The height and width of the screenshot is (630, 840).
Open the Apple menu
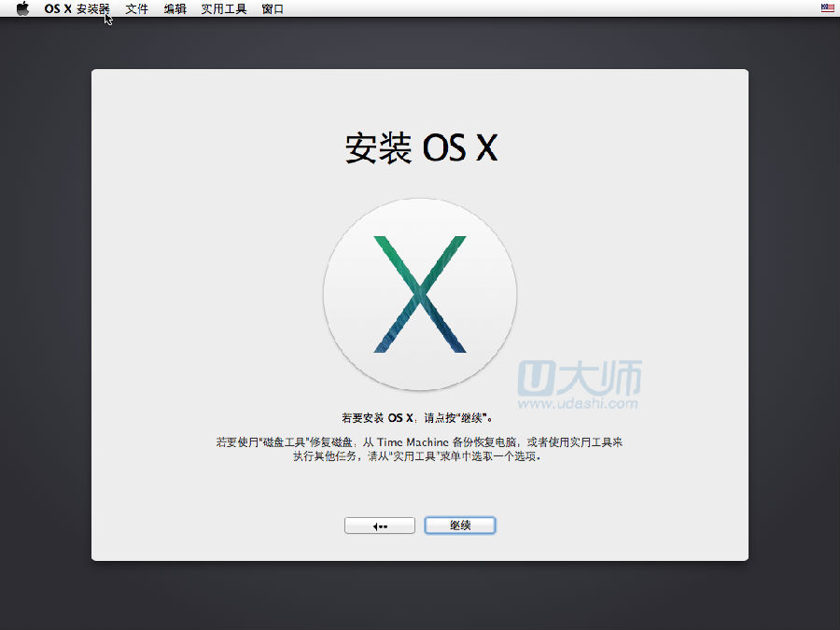click(x=22, y=8)
